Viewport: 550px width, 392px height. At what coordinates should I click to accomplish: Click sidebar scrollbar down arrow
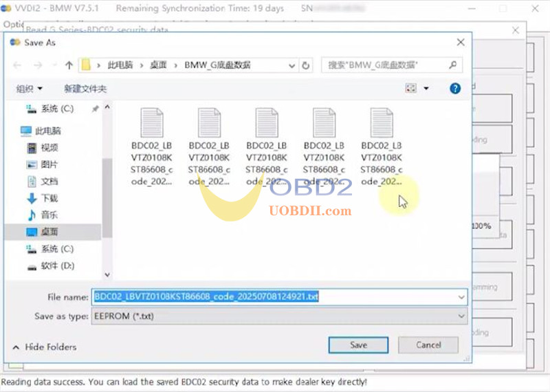107,274
